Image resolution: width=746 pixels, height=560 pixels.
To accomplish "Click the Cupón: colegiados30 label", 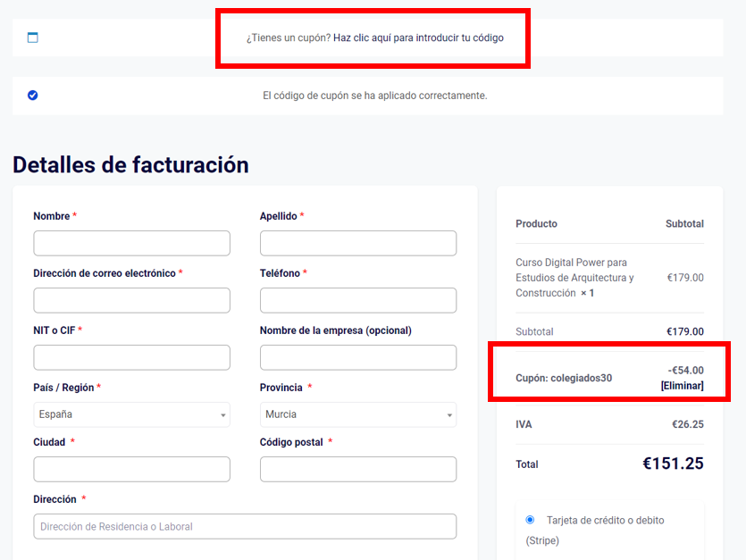I will pos(564,378).
